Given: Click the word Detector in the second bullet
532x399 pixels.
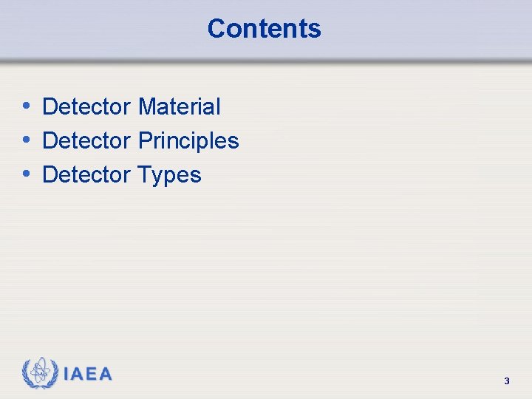Looking at the screenshot, I should pos(86,141).
